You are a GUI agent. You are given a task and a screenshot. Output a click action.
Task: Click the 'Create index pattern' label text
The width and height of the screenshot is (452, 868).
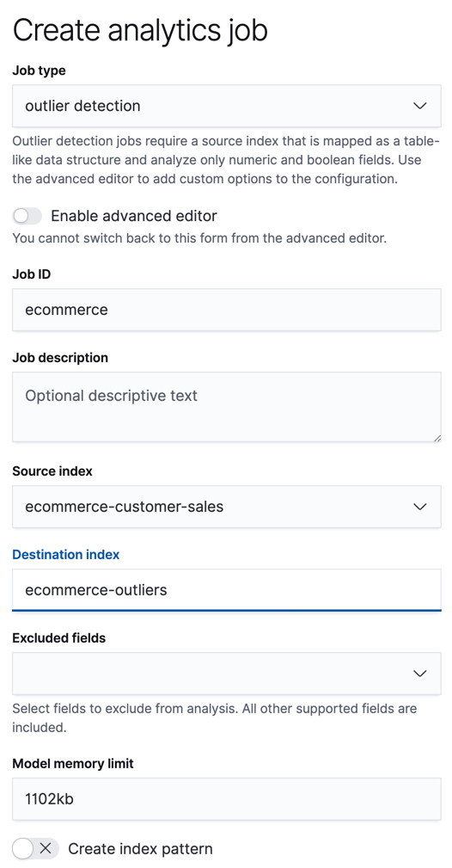click(x=140, y=848)
